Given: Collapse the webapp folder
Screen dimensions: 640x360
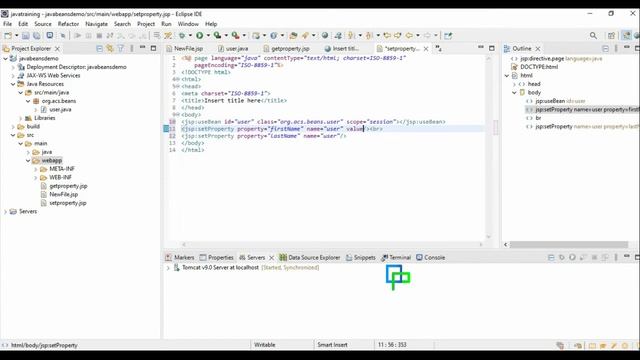Looking at the screenshot, I should pos(28,161).
